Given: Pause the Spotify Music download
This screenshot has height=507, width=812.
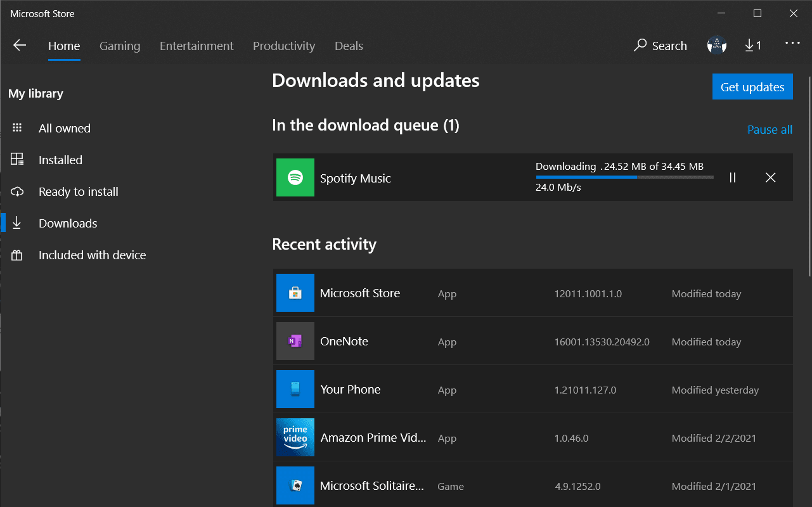Looking at the screenshot, I should [x=732, y=177].
